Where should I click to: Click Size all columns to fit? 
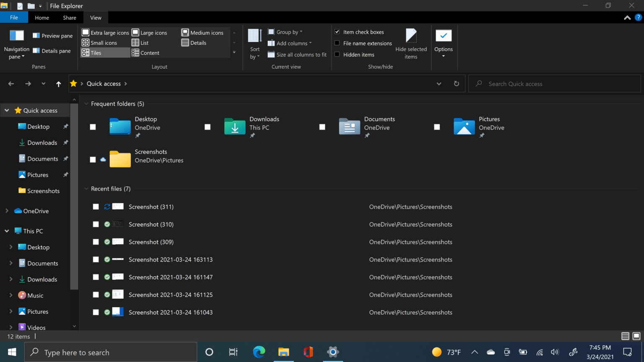(x=297, y=54)
